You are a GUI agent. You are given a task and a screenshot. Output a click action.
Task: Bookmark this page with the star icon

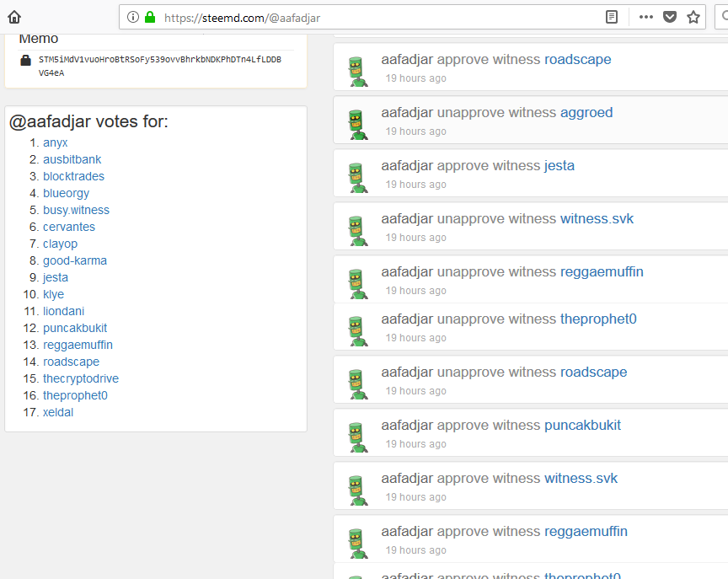pyautogui.click(x=693, y=16)
